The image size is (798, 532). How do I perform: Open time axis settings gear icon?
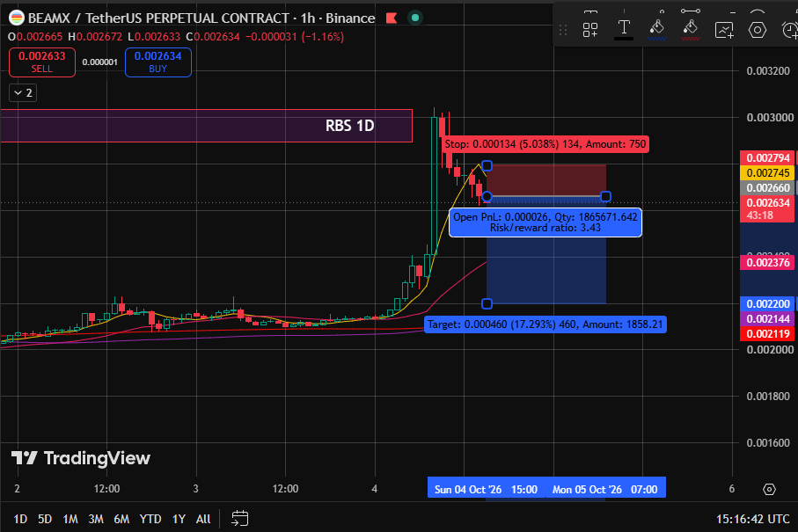click(769, 489)
